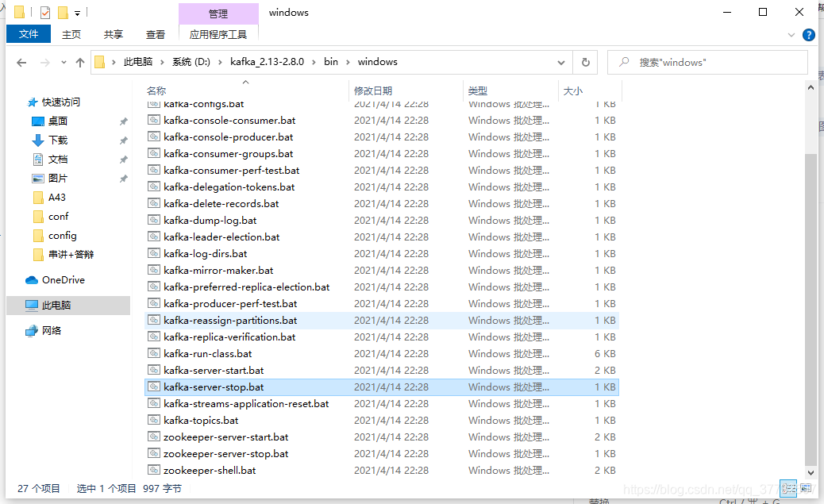Screen dimensions: 824x504
Task: Open the Help question mark icon
Action: pos(809,35)
